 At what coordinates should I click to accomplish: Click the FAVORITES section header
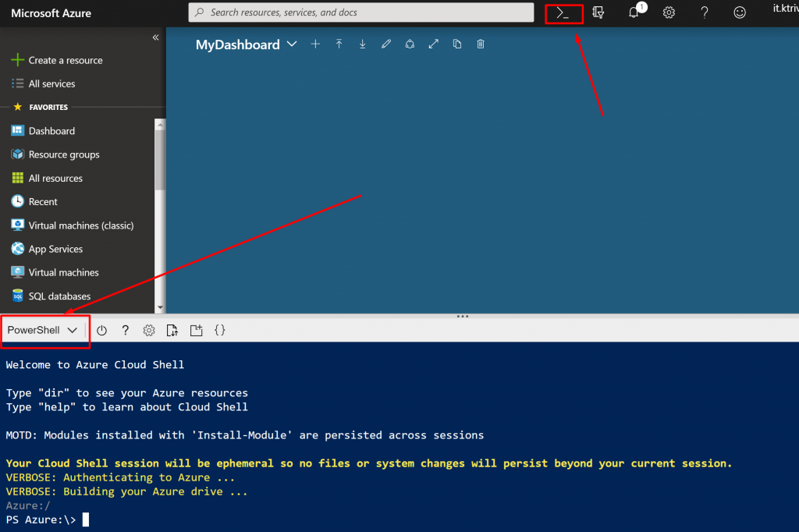(x=48, y=107)
